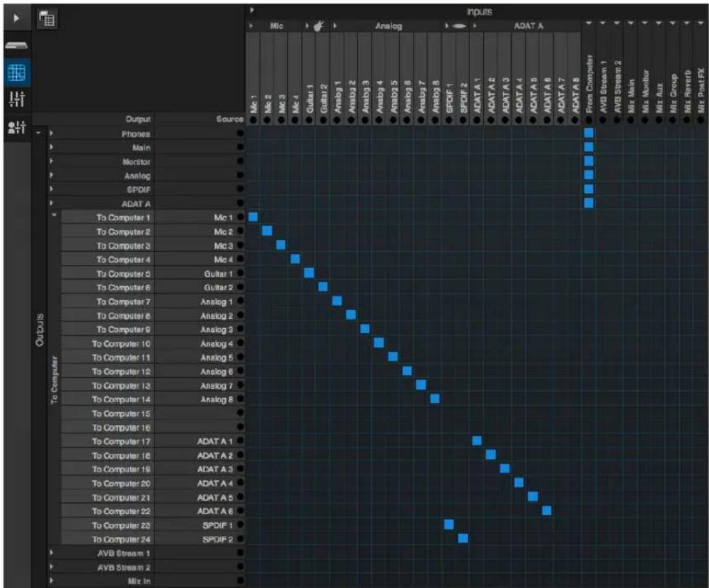Toggle Phones routing from From Computer

[x=588, y=133]
